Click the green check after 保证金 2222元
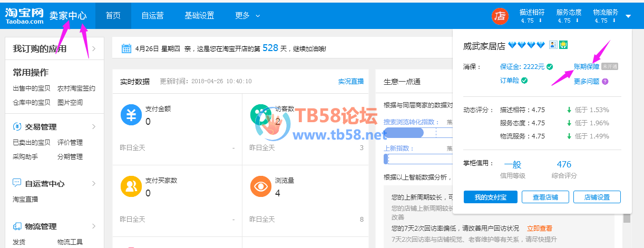644x248 pixels. pos(550,67)
